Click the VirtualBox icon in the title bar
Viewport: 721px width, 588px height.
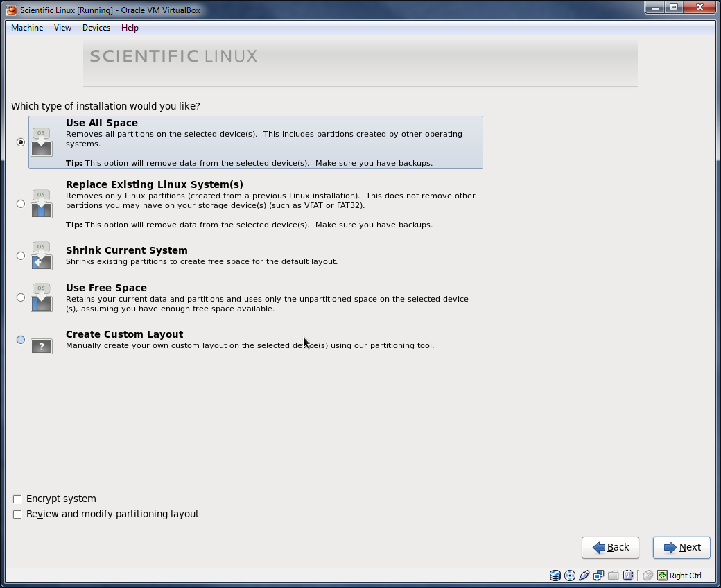pyautogui.click(x=11, y=10)
